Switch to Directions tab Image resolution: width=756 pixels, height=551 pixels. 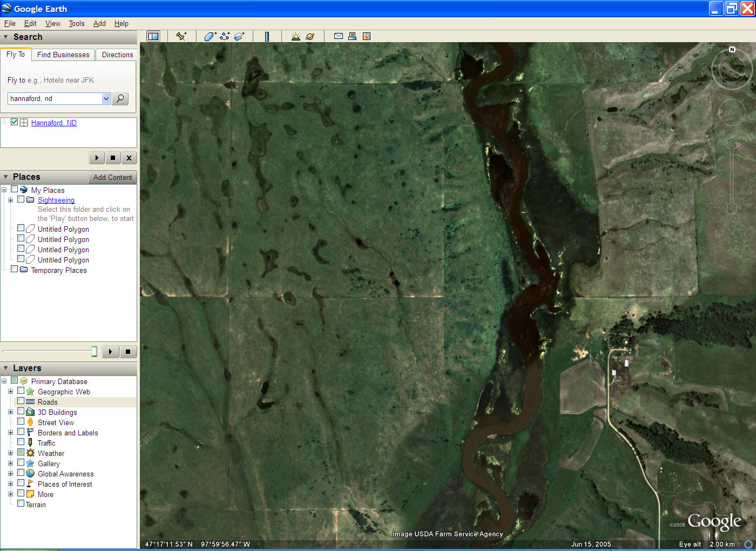(x=117, y=55)
